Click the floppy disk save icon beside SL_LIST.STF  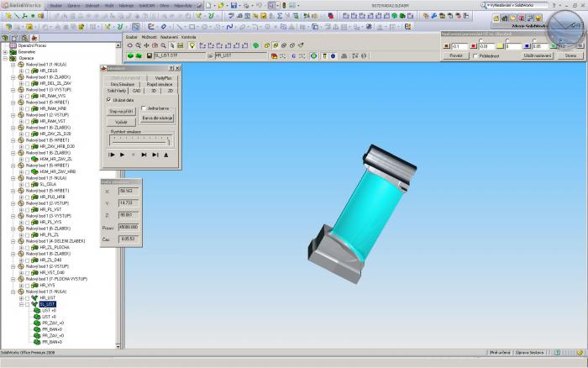[x=150, y=56]
